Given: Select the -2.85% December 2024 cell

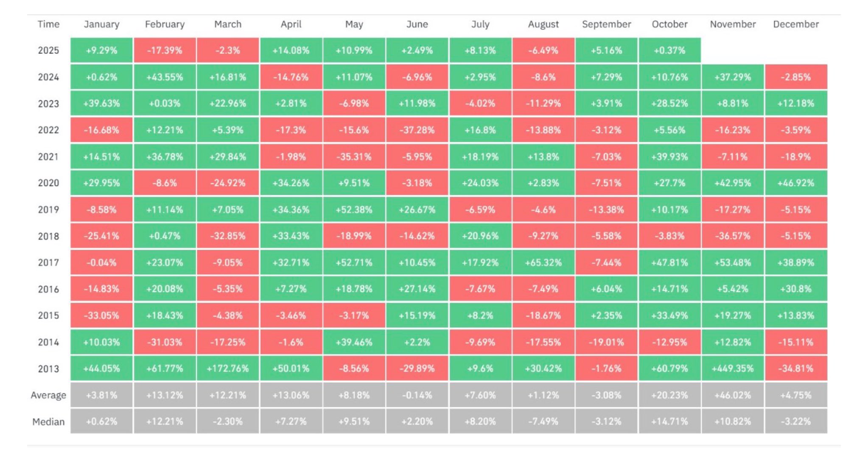Looking at the screenshot, I should (x=796, y=77).
